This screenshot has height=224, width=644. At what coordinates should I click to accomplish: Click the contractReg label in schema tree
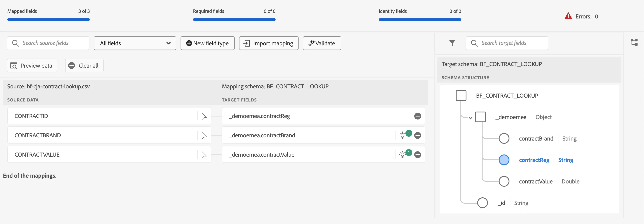[534, 160]
